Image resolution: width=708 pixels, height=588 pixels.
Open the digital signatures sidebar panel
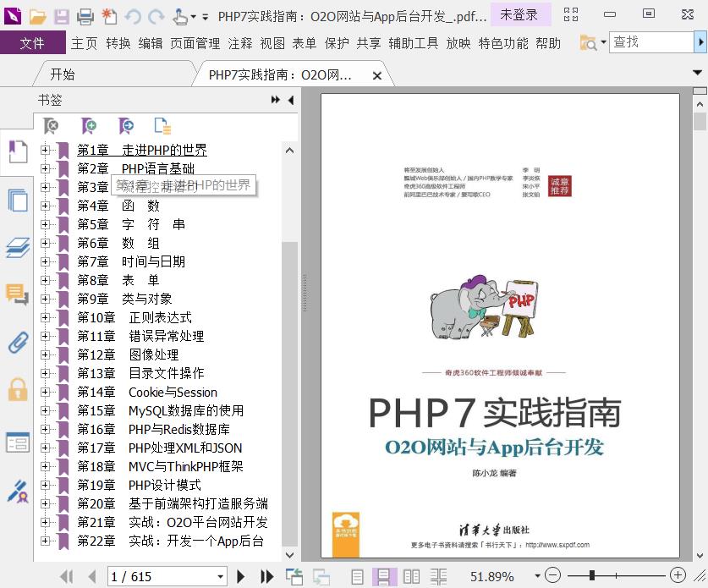[18, 492]
